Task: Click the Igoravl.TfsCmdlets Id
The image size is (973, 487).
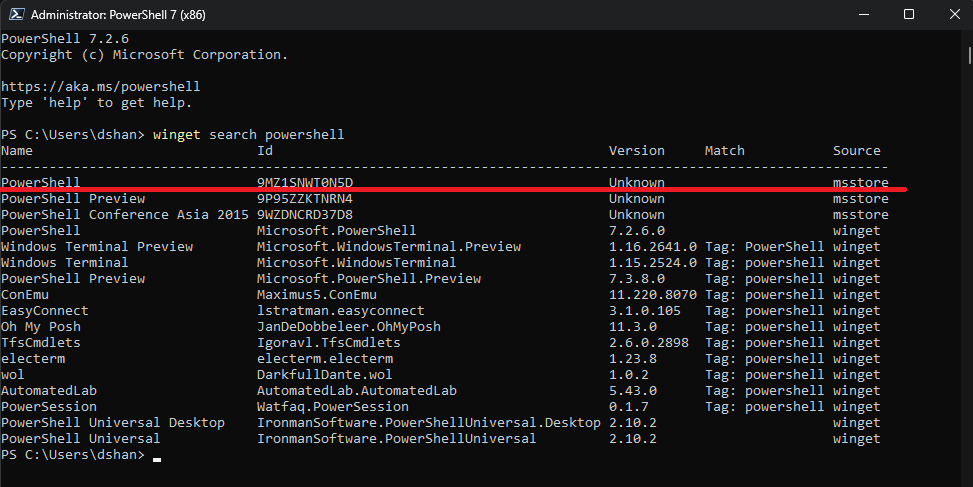Action: click(x=329, y=342)
